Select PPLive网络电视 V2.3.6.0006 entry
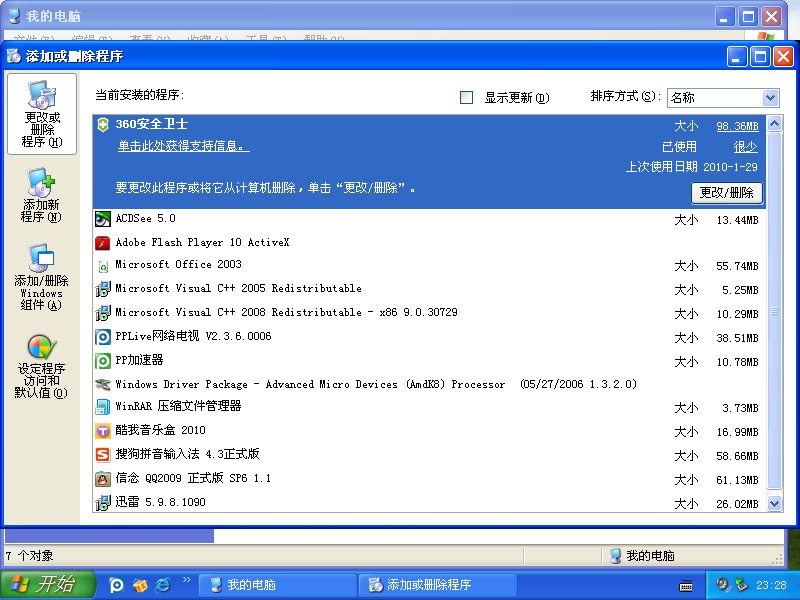The image size is (800, 600). point(429,337)
